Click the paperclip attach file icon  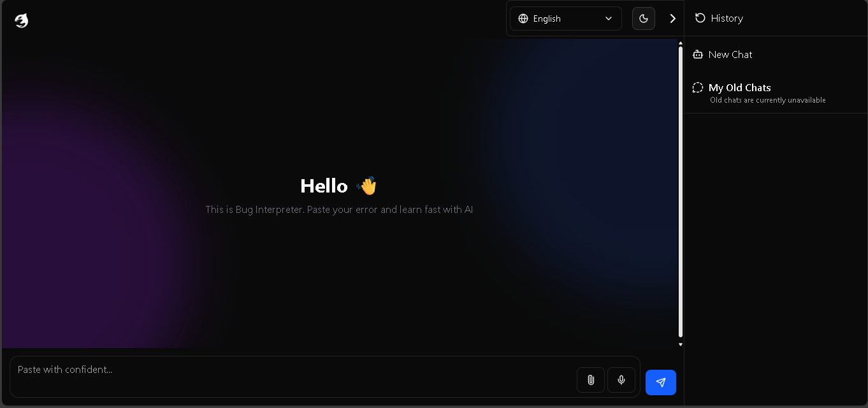click(591, 380)
